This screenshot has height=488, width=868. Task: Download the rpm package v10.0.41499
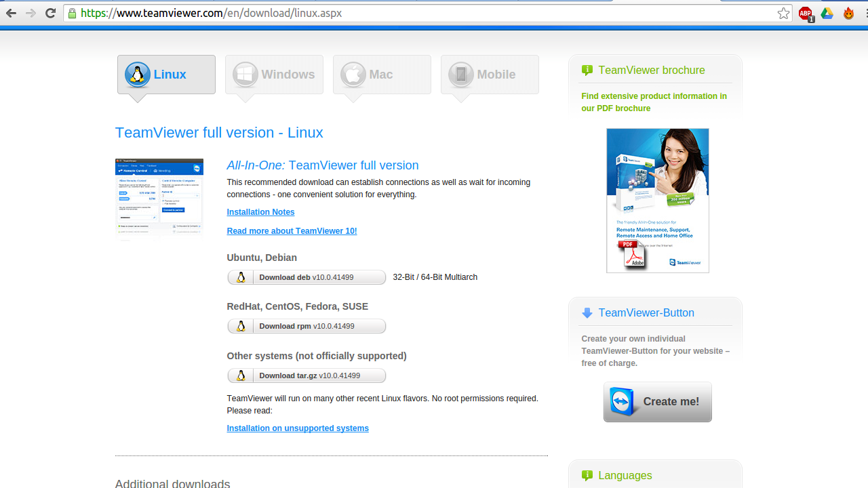(x=307, y=326)
